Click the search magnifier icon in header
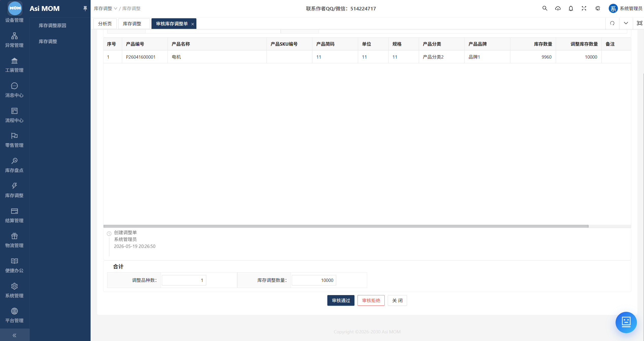The width and height of the screenshot is (644, 341). (x=545, y=8)
